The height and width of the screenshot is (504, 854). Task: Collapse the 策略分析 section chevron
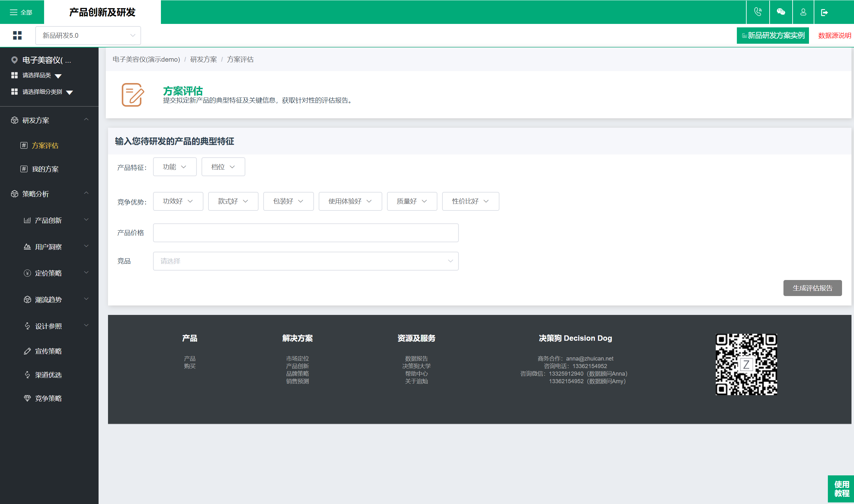[86, 193]
